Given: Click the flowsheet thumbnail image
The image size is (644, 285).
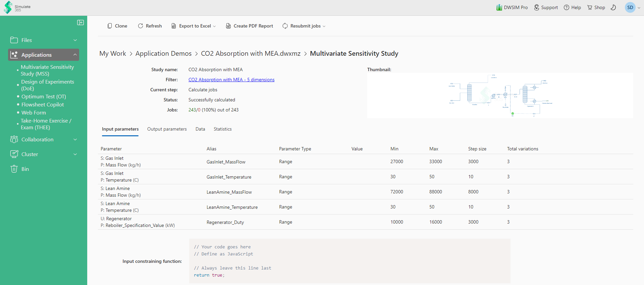Looking at the screenshot, I should (500, 96).
